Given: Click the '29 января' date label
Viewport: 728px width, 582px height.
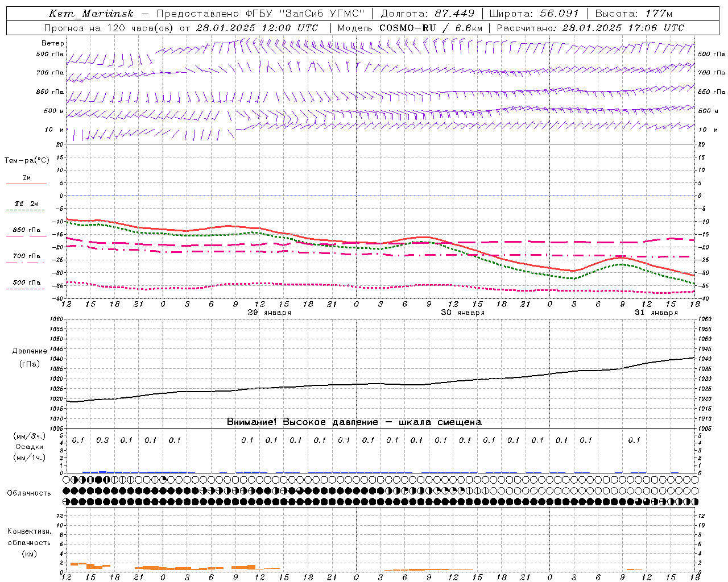Looking at the screenshot, I should click(270, 313).
